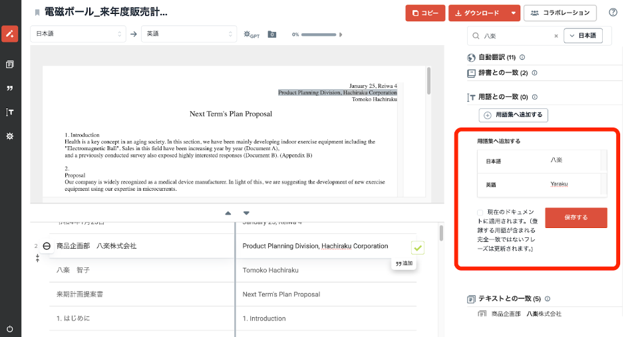Click the power logout icon

click(10, 328)
